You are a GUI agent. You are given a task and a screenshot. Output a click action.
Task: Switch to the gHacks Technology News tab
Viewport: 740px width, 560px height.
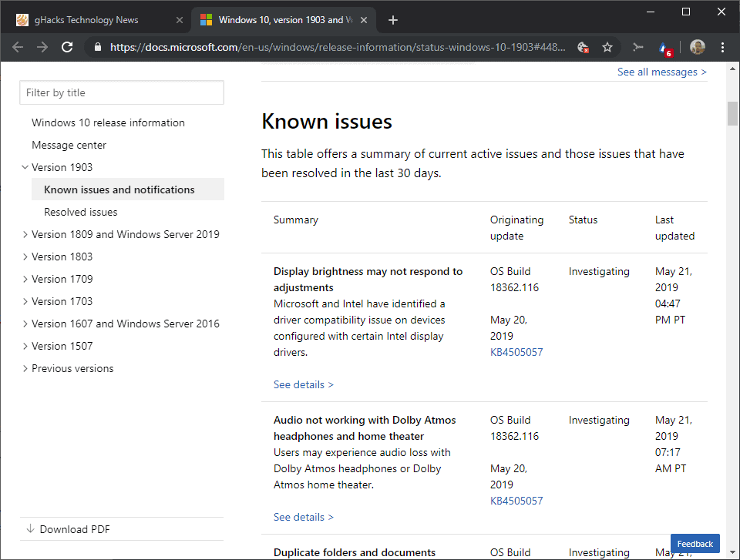96,20
